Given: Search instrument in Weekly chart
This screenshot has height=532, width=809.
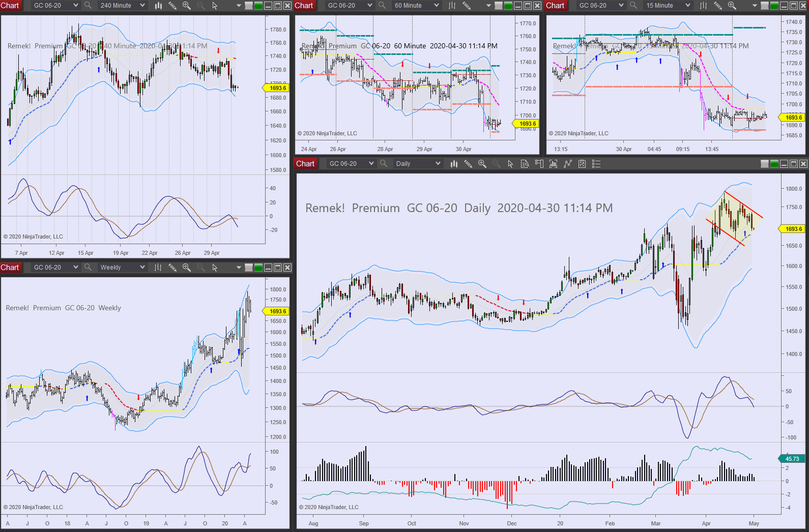Looking at the screenshot, I should pyautogui.click(x=88, y=268).
